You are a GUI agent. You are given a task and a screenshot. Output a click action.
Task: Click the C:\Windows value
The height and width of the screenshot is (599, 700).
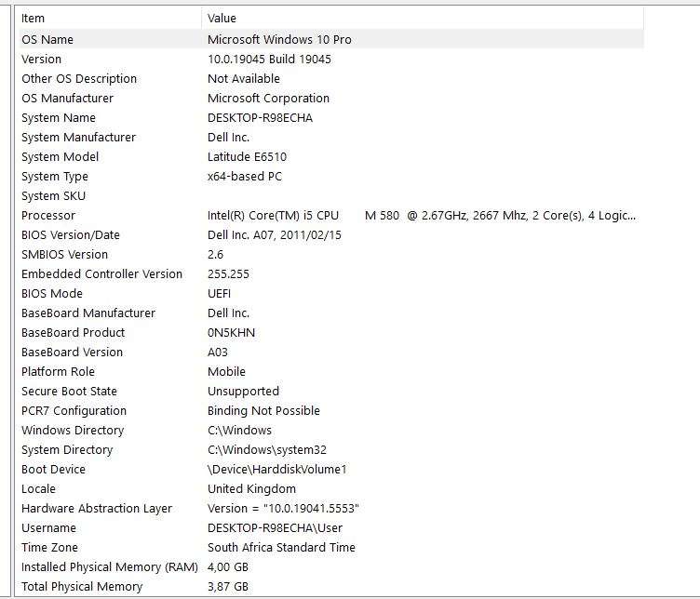pyautogui.click(x=239, y=431)
